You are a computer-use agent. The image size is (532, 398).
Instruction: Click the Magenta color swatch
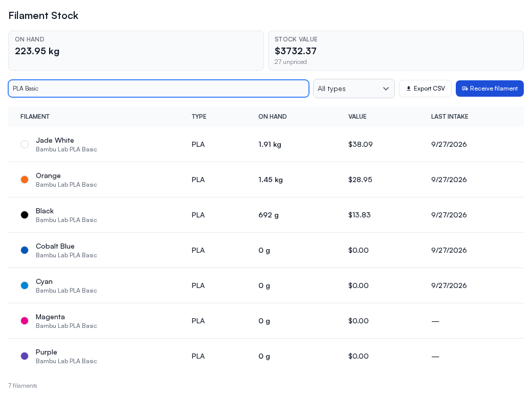pos(25,321)
